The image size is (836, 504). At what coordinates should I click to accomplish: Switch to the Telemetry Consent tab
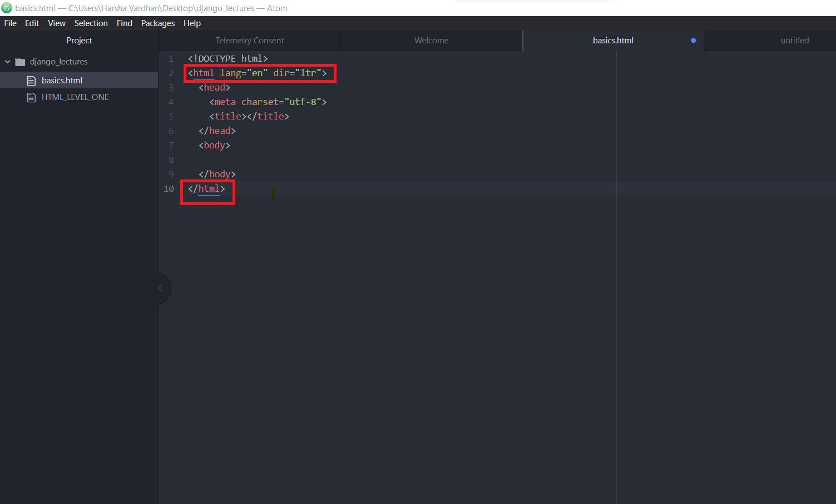click(x=249, y=41)
